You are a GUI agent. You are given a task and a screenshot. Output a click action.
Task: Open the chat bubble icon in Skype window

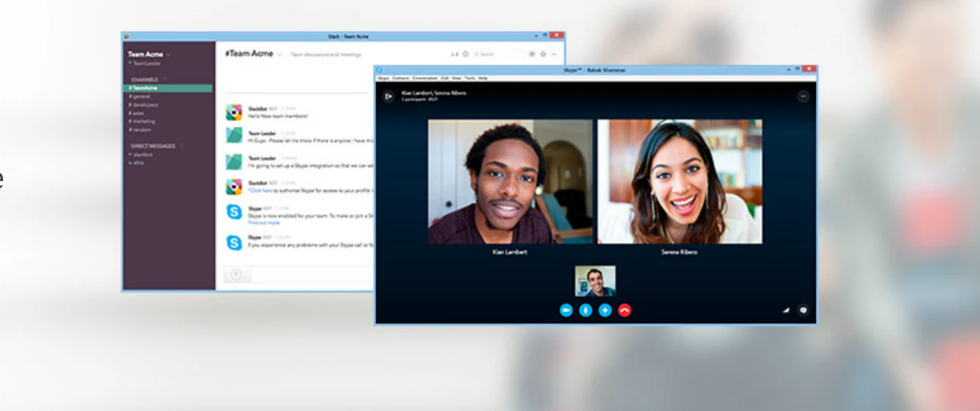click(x=803, y=311)
